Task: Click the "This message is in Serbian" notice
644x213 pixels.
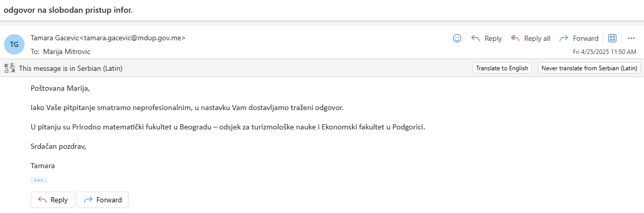Action: click(x=70, y=68)
